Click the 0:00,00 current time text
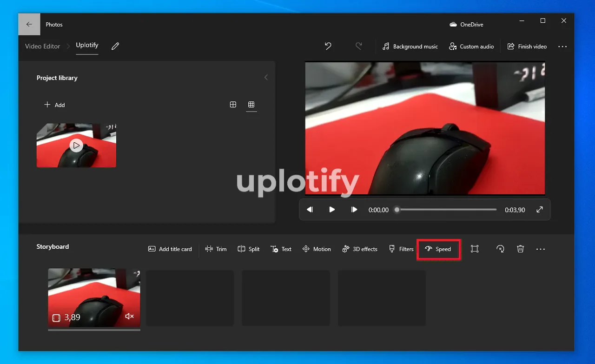595x364 pixels. click(378, 210)
